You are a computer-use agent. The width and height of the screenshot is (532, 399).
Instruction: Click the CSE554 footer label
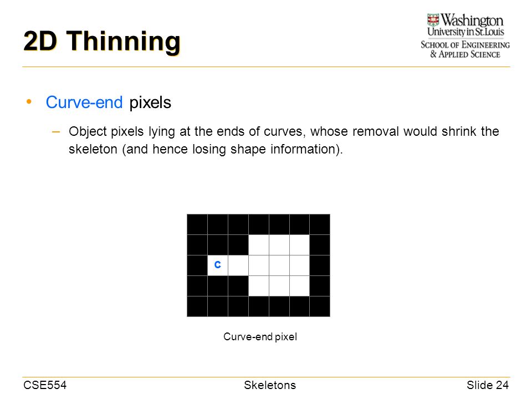click(x=45, y=385)
